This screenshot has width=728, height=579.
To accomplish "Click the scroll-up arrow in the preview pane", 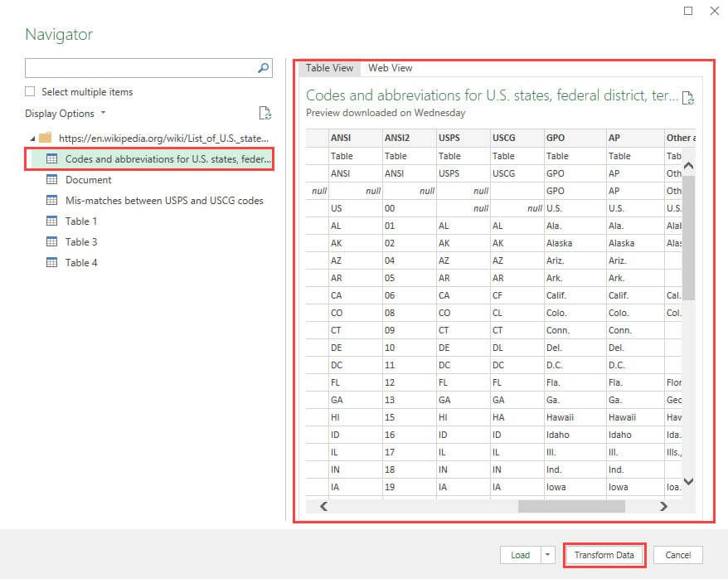I will tap(687, 165).
